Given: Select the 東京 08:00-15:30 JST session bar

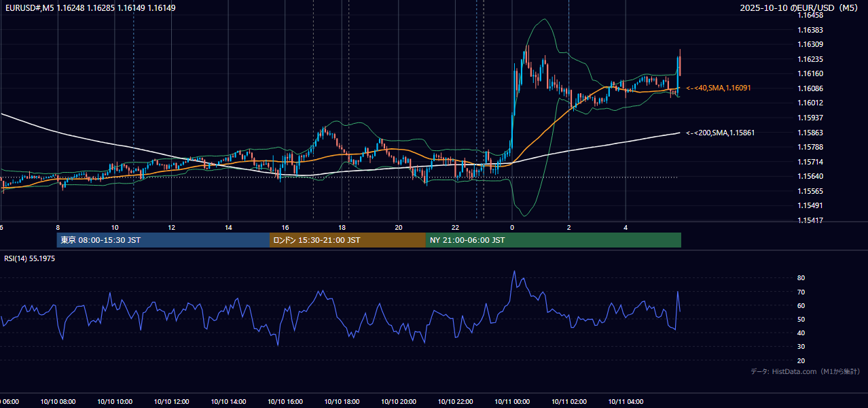Looking at the screenshot, I should tap(163, 240).
